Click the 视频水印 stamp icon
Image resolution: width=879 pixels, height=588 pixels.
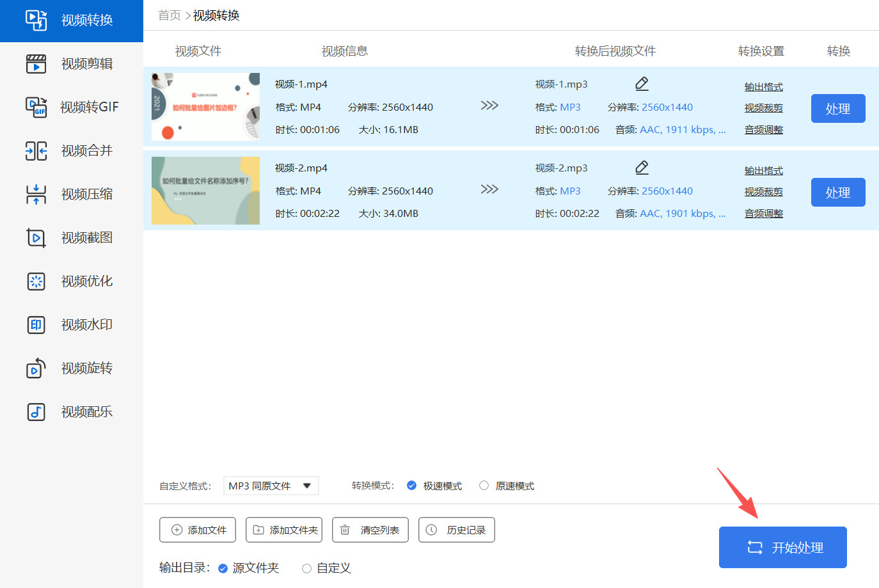[36, 325]
